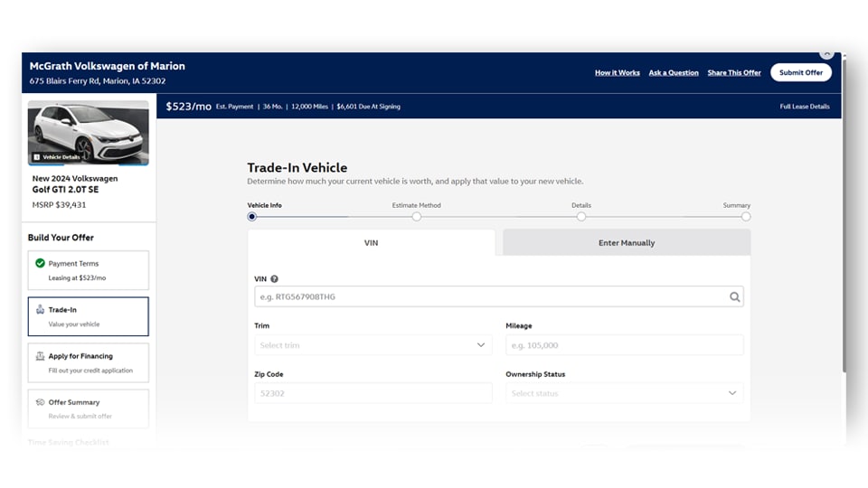This screenshot has width=868, height=488.
Task: Switch to the Enter Manually tab
Action: [x=627, y=243]
